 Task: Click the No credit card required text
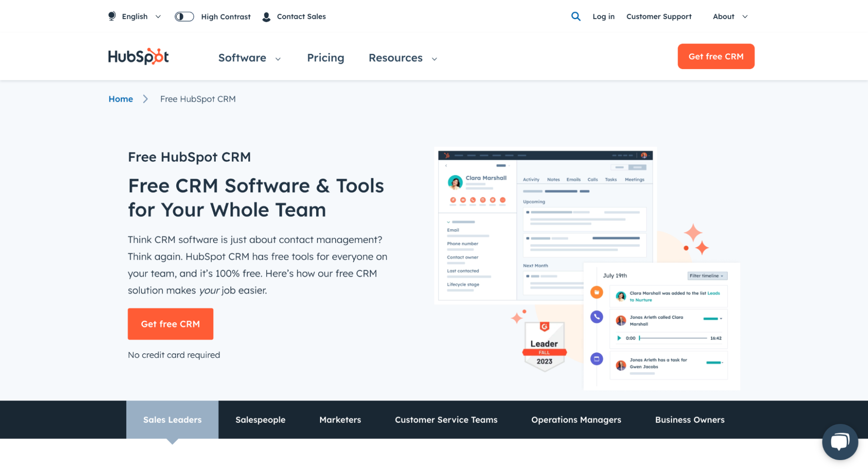pyautogui.click(x=174, y=355)
